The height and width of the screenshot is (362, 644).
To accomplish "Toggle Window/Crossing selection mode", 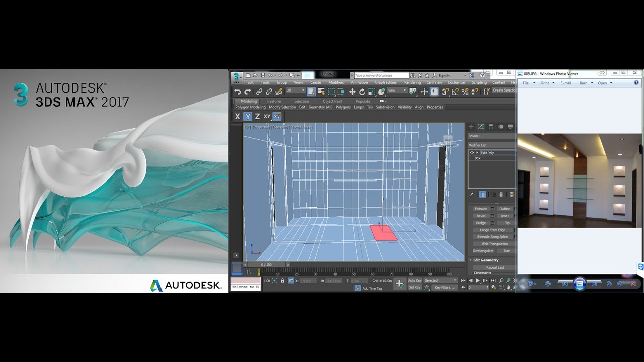I will pyautogui.click(x=341, y=92).
